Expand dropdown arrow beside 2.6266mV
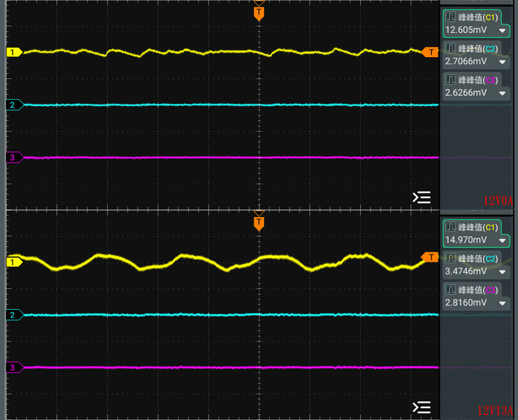This screenshot has height=420, width=518. point(503,93)
